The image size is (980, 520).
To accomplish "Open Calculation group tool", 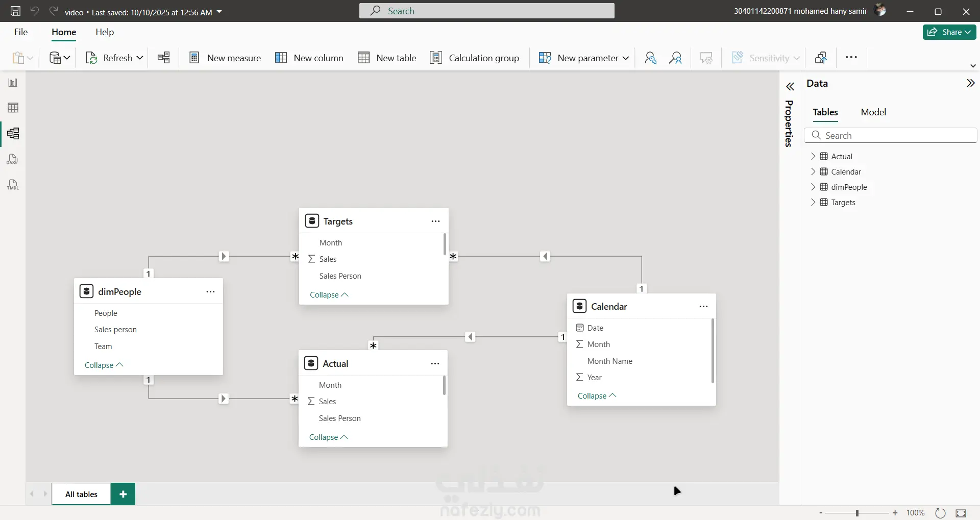I will point(474,58).
